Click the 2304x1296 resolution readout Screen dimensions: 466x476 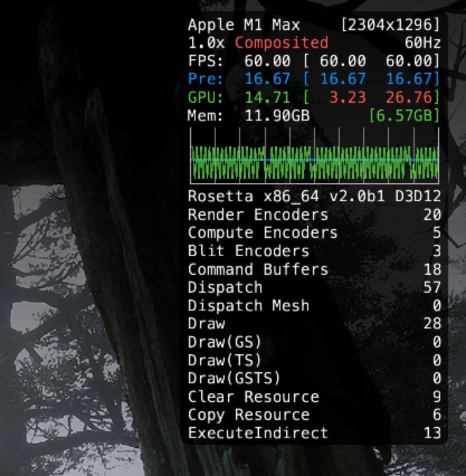coord(390,25)
